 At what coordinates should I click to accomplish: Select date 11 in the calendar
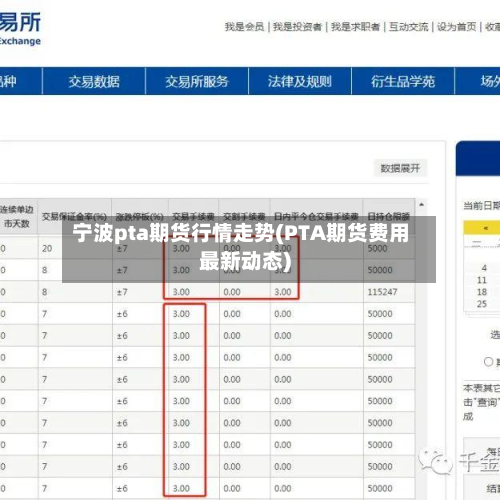[482, 280]
